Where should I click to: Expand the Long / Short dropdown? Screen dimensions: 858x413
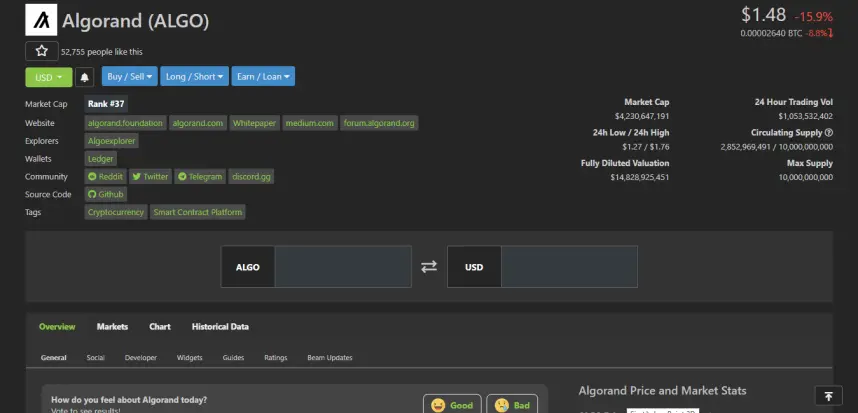pos(195,77)
